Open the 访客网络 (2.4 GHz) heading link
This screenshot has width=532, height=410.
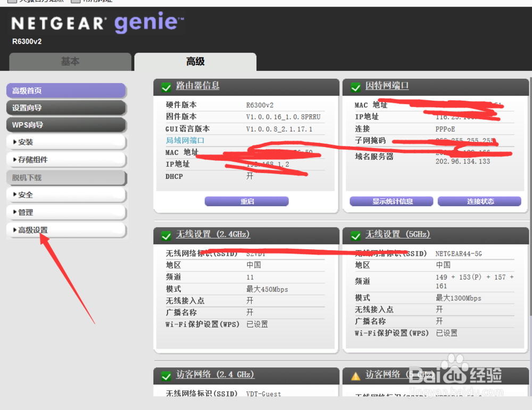coord(215,374)
